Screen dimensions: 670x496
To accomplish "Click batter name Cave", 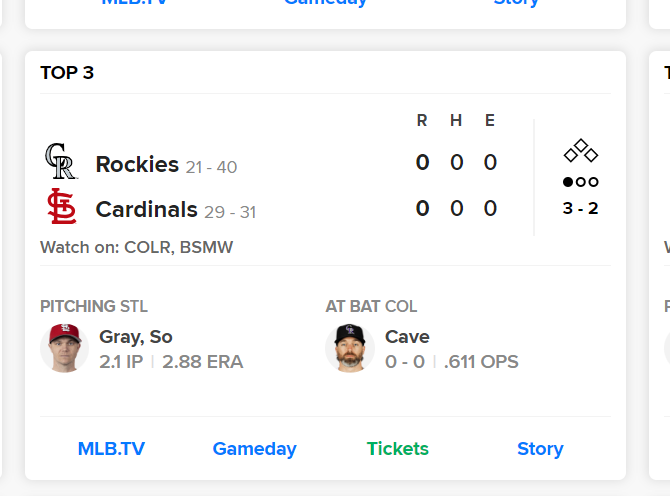I will click(407, 337).
